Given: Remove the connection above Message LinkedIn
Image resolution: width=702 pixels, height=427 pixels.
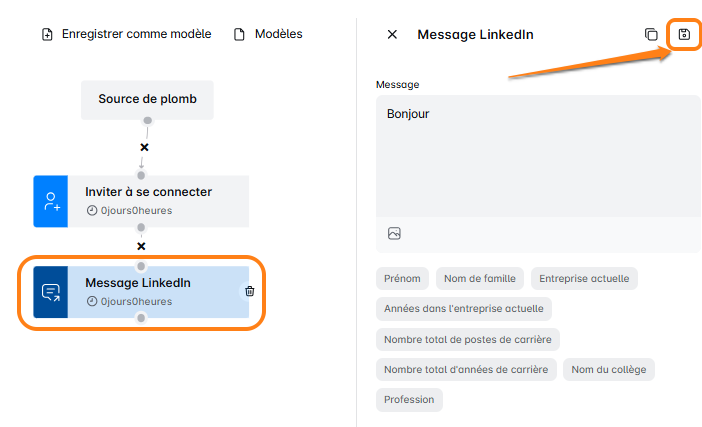Looking at the screenshot, I should [x=141, y=246].
